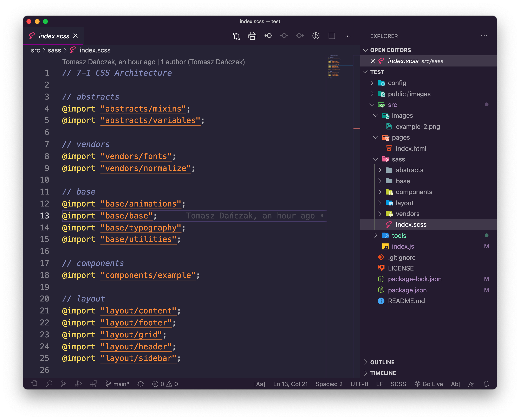Screen dimensions: 520x420
Task: Open the split editor icon
Action: pos(332,36)
